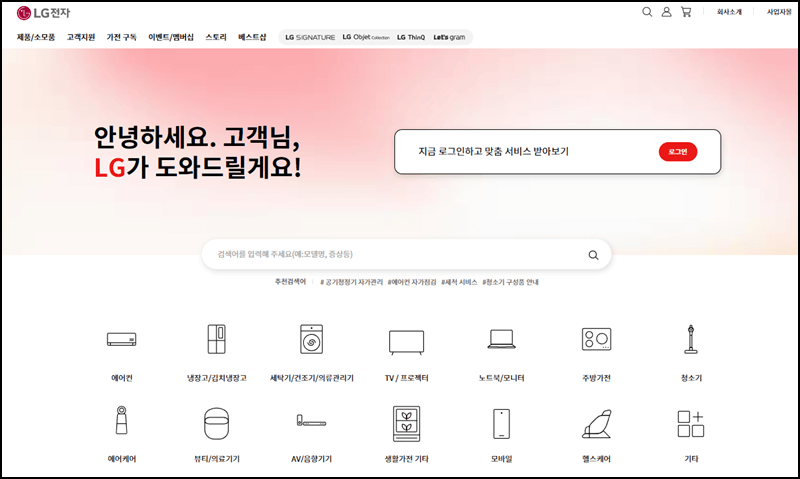The width and height of the screenshot is (800, 479).
Task: Click the 에어컨 category label
Action: [x=121, y=378]
